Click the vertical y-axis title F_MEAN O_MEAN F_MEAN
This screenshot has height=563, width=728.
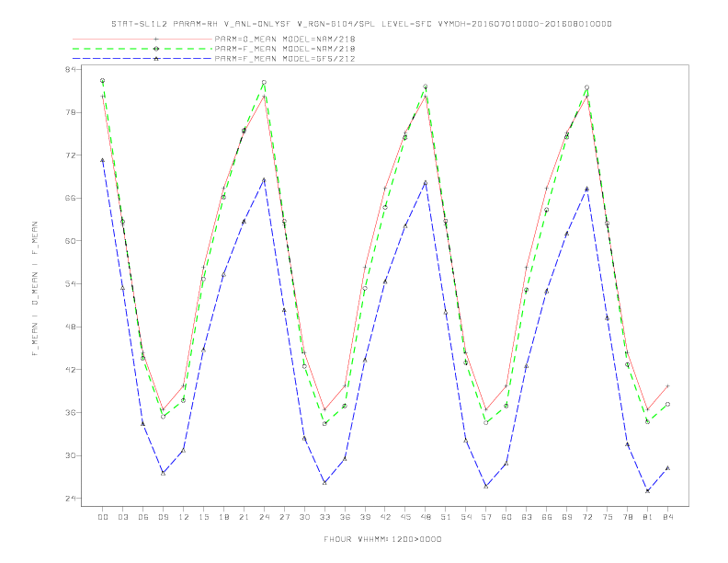(x=35, y=289)
